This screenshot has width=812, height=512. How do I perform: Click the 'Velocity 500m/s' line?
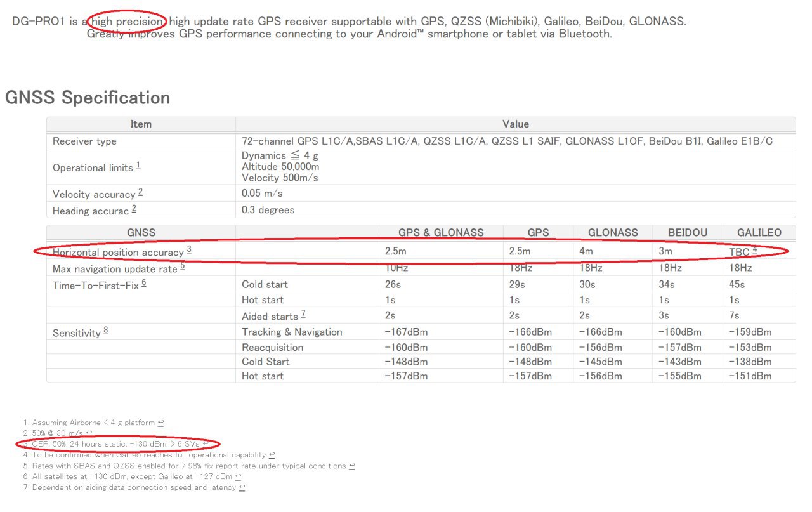[280, 178]
